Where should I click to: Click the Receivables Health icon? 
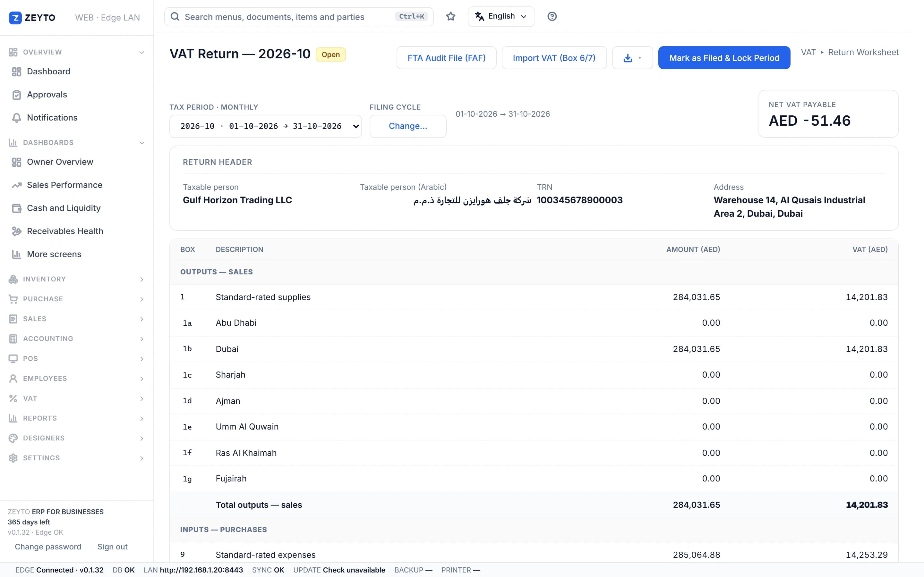[x=16, y=231]
